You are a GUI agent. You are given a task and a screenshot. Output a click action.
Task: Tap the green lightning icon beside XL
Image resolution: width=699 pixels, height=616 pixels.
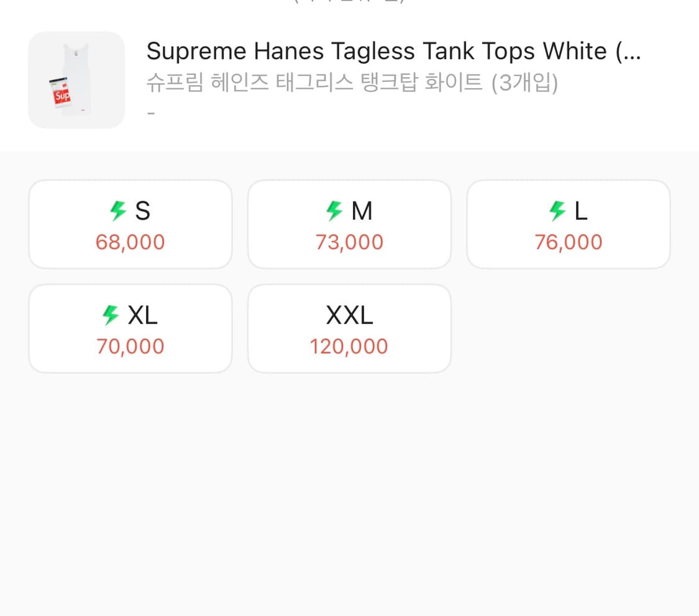click(111, 315)
